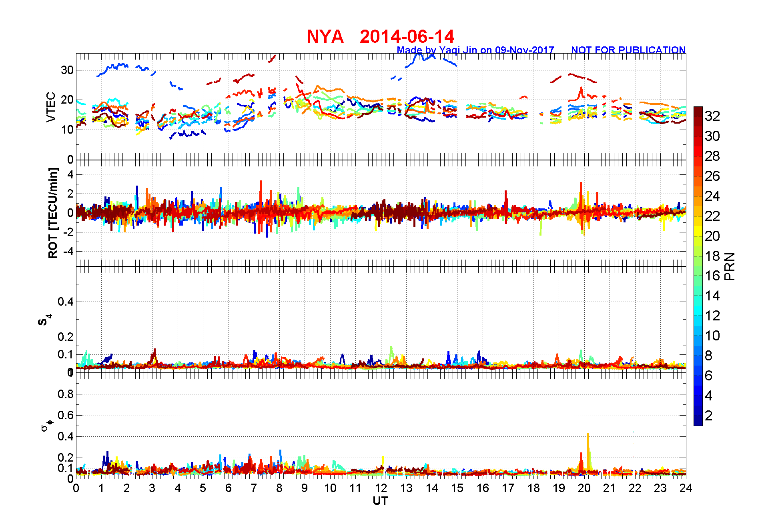The width and height of the screenshot is (762, 532).
Task: Click the PRN colorbar tick "28"
Action: pos(712,156)
